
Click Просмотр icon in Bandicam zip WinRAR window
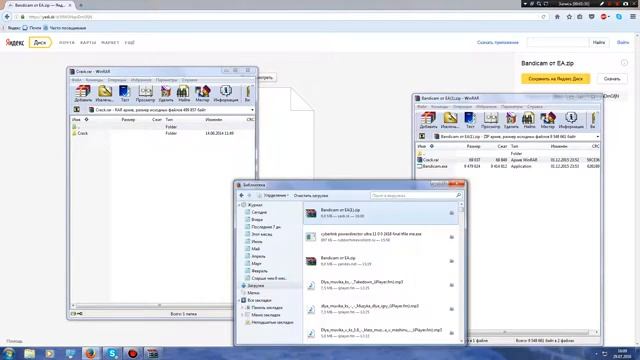click(x=491, y=120)
